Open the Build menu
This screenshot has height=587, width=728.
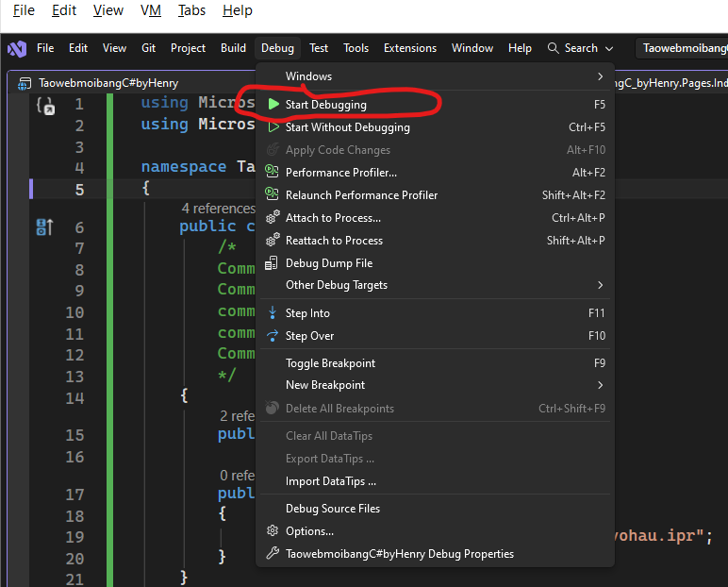(x=233, y=48)
